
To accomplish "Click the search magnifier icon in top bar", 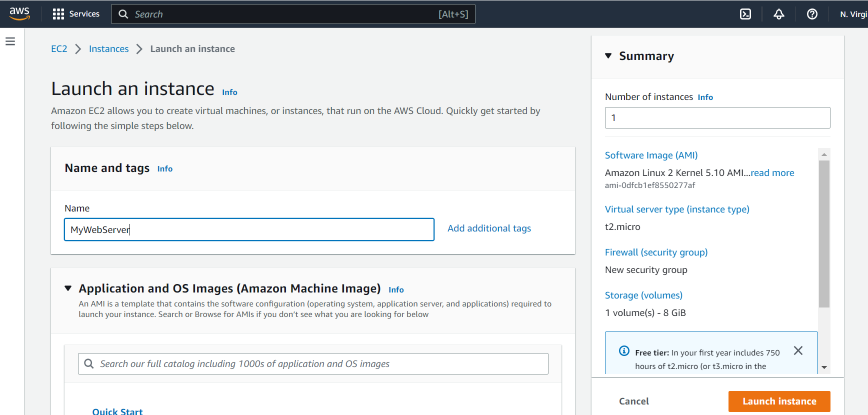I will point(123,14).
